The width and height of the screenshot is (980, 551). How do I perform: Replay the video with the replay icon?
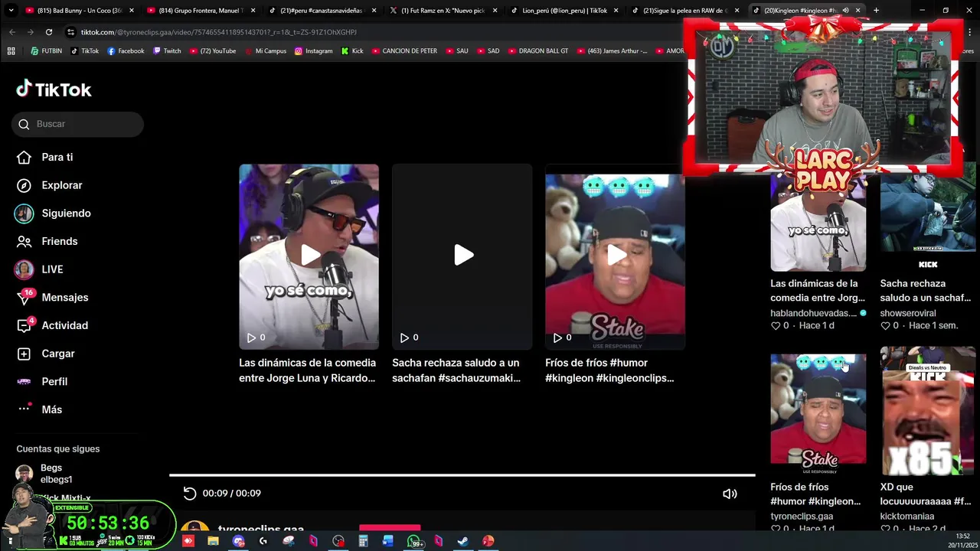click(190, 494)
